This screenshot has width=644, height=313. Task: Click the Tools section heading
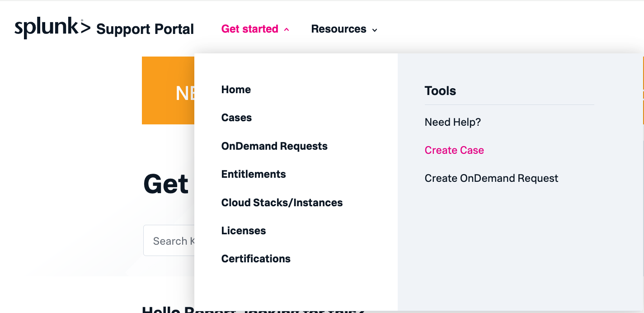click(440, 90)
